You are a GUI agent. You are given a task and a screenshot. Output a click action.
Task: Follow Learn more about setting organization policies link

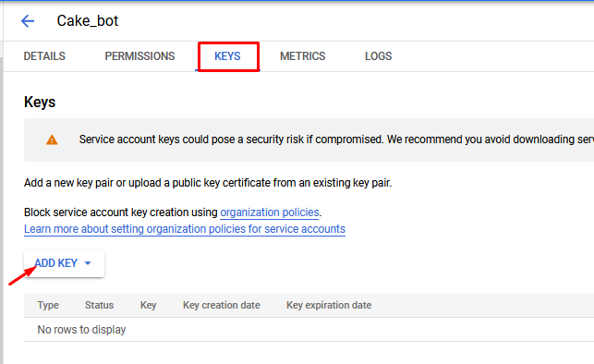coord(185,229)
